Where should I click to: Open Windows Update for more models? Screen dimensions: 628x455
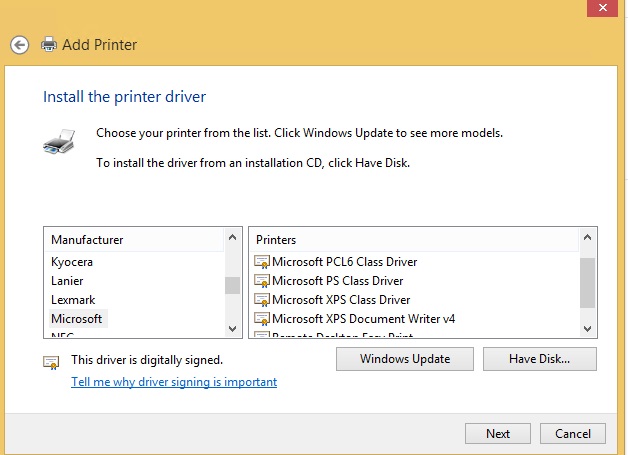[405, 359]
